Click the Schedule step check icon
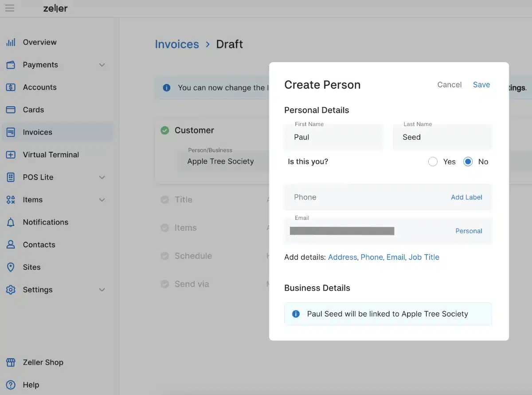Image resolution: width=532 pixels, height=395 pixels. [164, 256]
